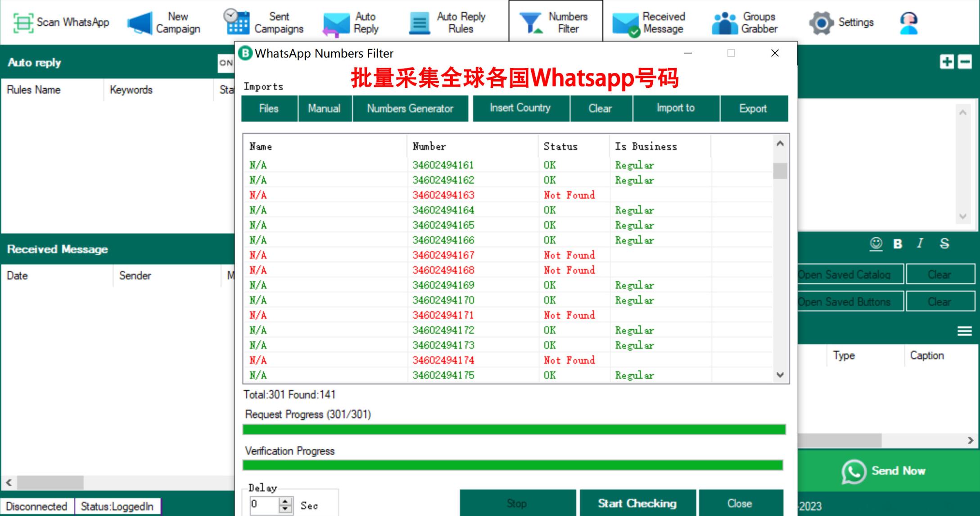This screenshot has width=980, height=516.
Task: Insert emoji with the smiley icon
Action: pos(876,244)
